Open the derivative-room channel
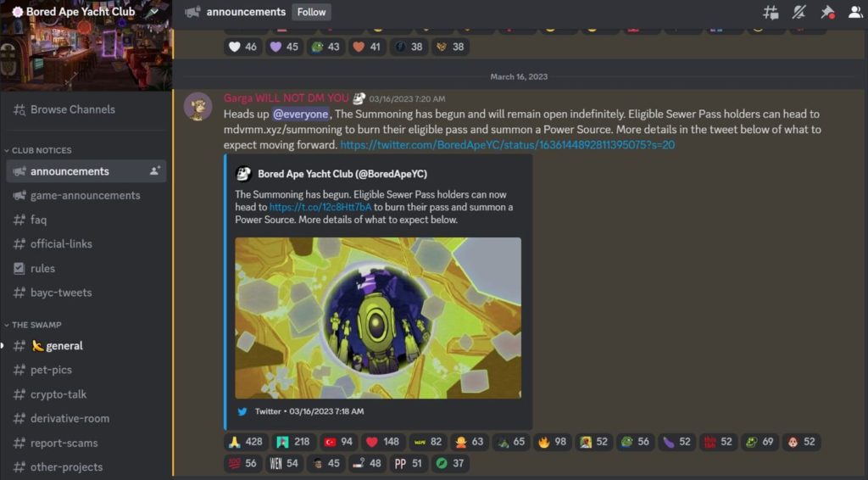 (x=86, y=419)
